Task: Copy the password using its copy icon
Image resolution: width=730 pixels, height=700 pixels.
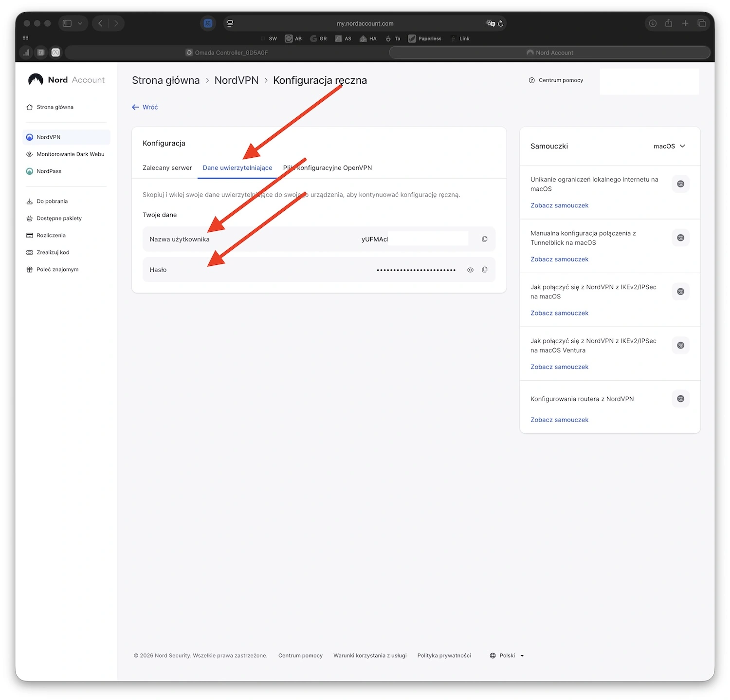Action: (x=484, y=270)
